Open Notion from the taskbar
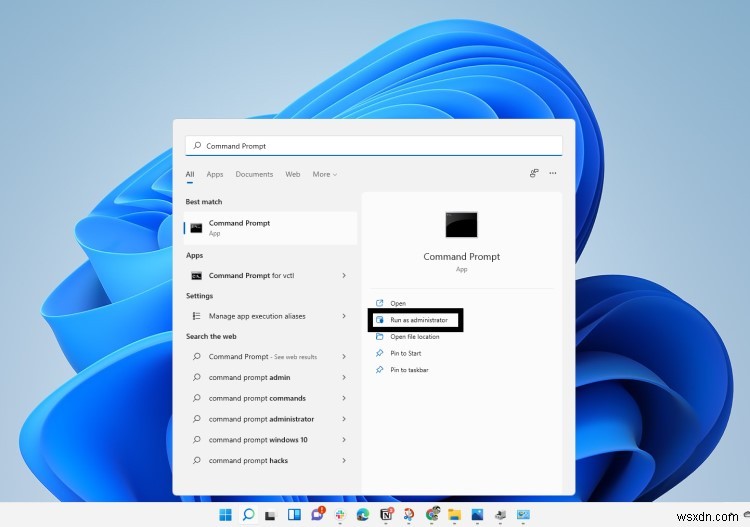The image size is (750, 527). (x=386, y=515)
